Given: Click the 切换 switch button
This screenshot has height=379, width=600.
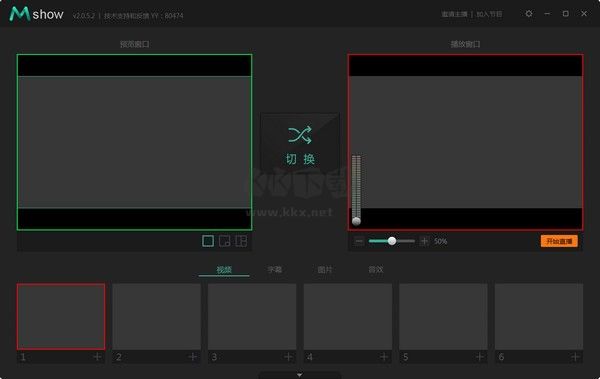Looking at the screenshot, I should (x=300, y=142).
